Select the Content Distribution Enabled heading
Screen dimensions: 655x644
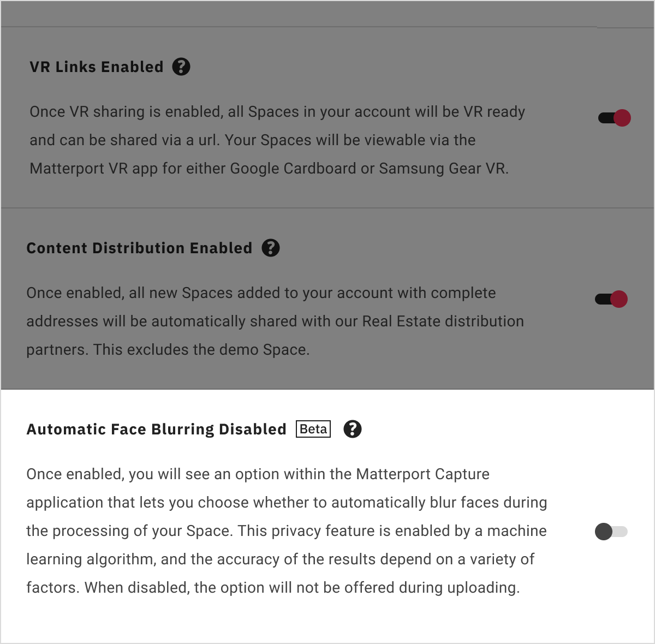[x=139, y=248]
